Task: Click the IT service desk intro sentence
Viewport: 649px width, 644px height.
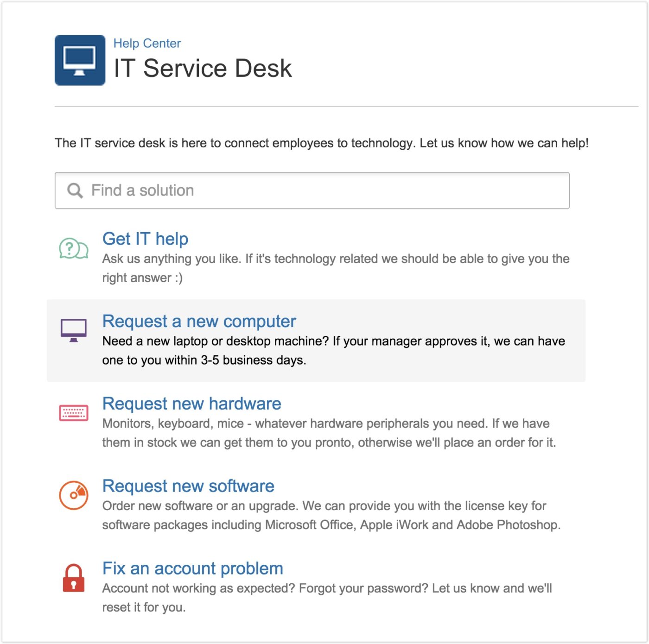Action: click(x=321, y=143)
